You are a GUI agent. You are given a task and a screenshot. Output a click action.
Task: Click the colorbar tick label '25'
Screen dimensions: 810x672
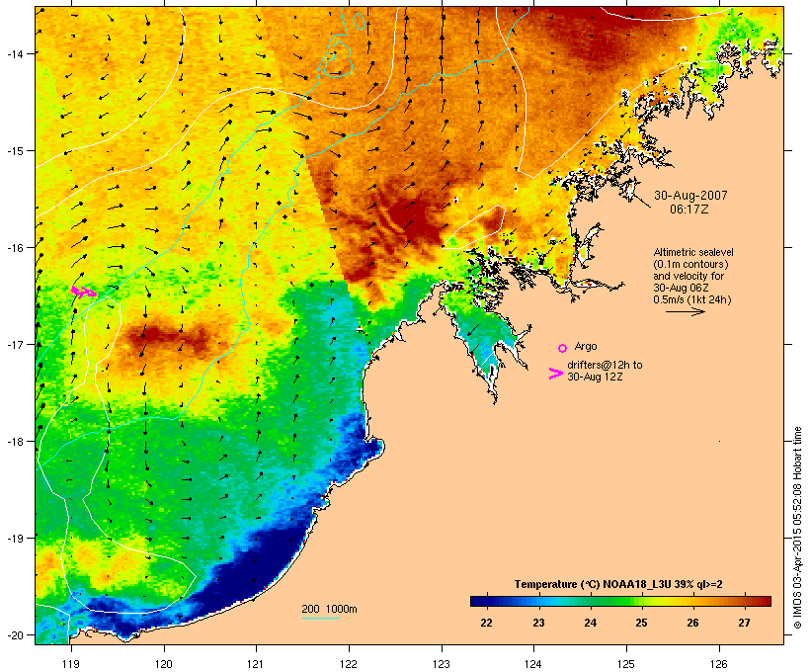pyautogui.click(x=641, y=623)
